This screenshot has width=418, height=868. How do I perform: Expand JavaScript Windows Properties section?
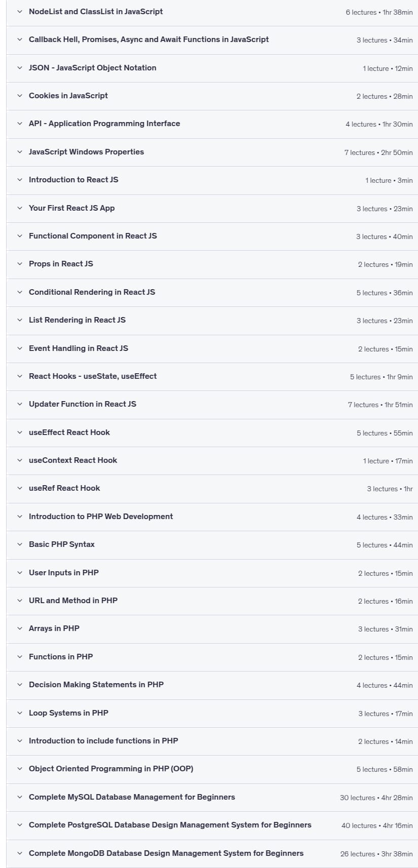coord(212,152)
